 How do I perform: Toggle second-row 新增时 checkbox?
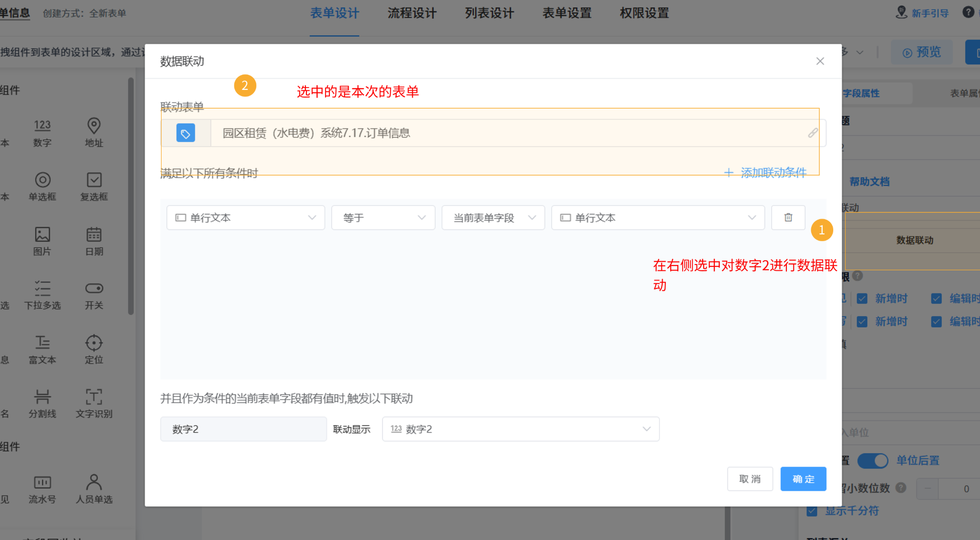(862, 321)
